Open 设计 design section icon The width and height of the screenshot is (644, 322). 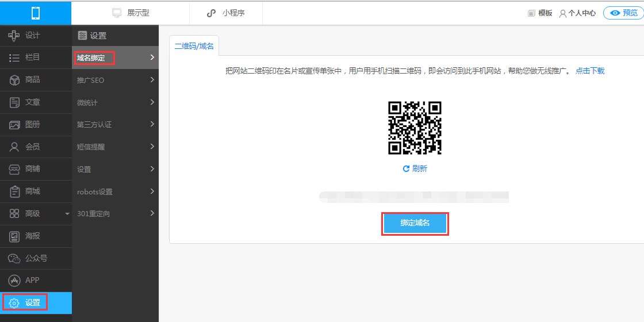point(14,35)
